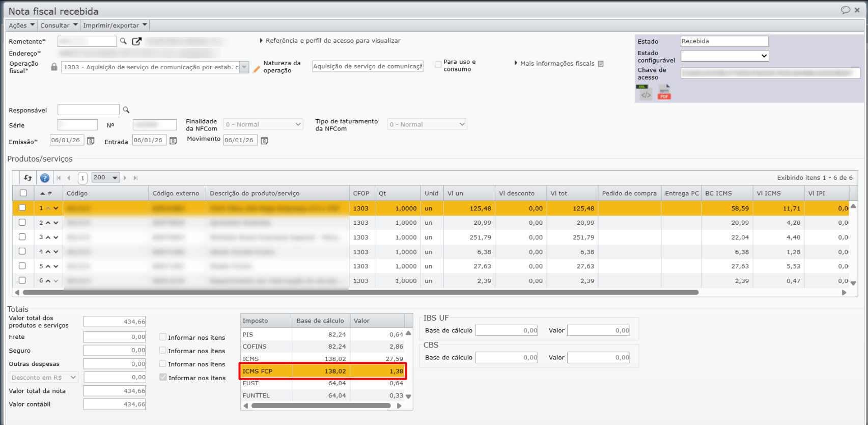This screenshot has width=868, height=425.
Task: Refresh the Produtos/serviços grid
Action: [x=28, y=178]
